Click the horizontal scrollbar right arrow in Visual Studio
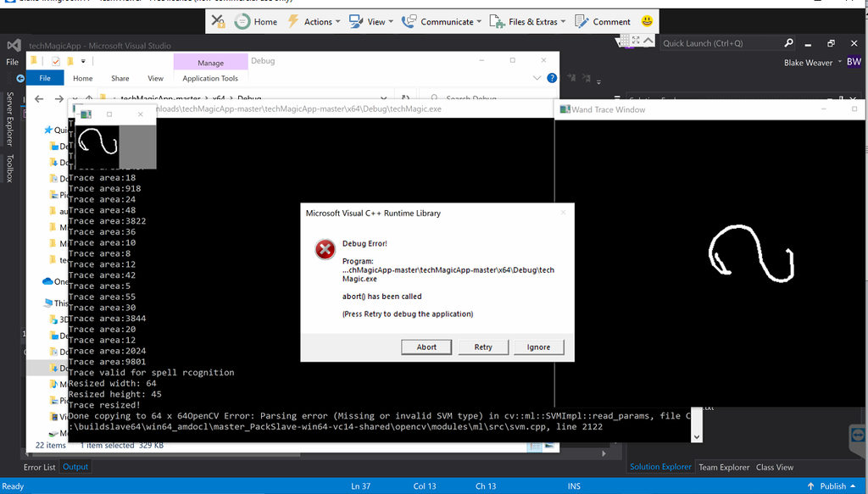This screenshot has height=494, width=868. (x=604, y=453)
